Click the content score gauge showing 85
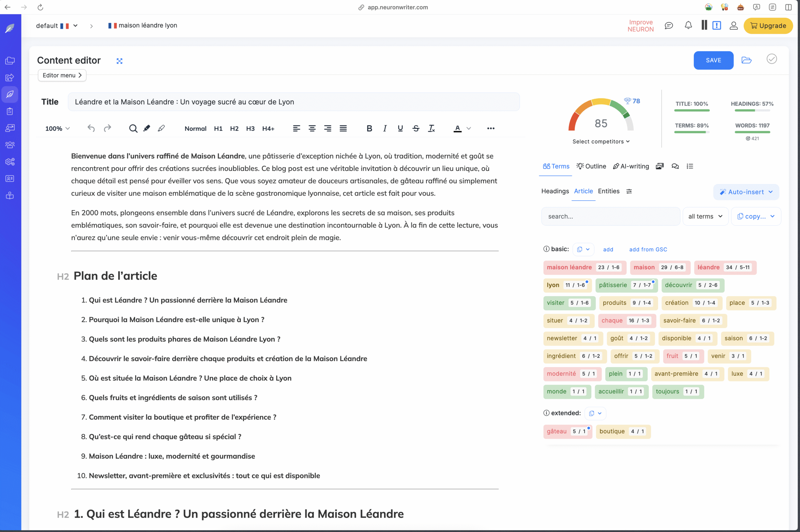Screen dimensions: 800x532 (x=601, y=115)
